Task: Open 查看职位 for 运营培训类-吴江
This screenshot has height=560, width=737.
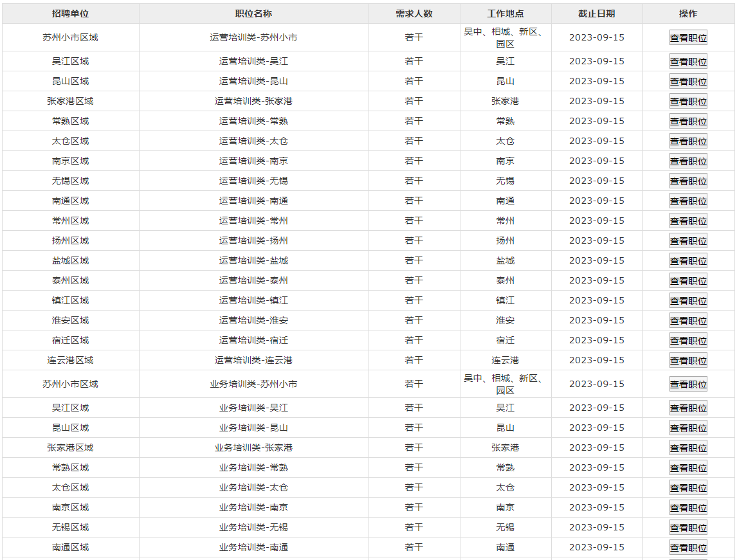Action: click(688, 62)
